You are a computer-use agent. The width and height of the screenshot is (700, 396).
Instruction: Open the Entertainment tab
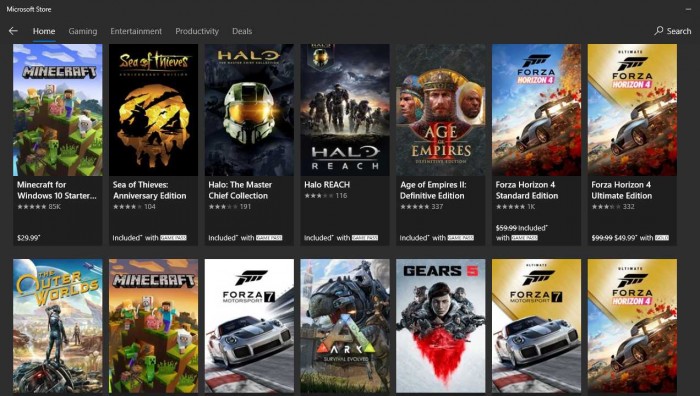[136, 31]
